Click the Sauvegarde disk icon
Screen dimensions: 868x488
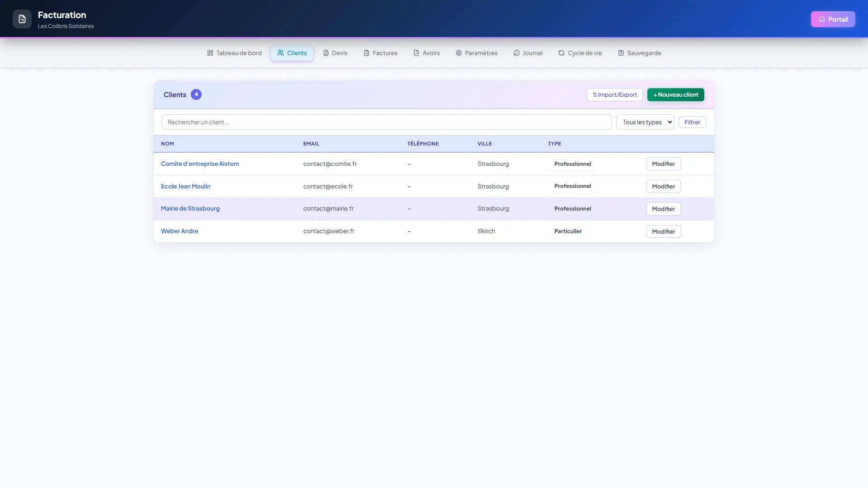coord(621,53)
